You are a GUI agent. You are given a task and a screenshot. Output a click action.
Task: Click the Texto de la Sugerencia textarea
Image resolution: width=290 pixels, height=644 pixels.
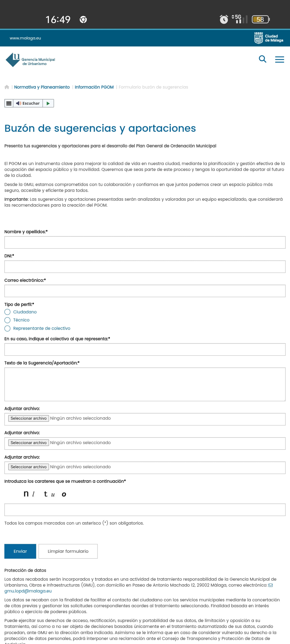click(x=145, y=384)
